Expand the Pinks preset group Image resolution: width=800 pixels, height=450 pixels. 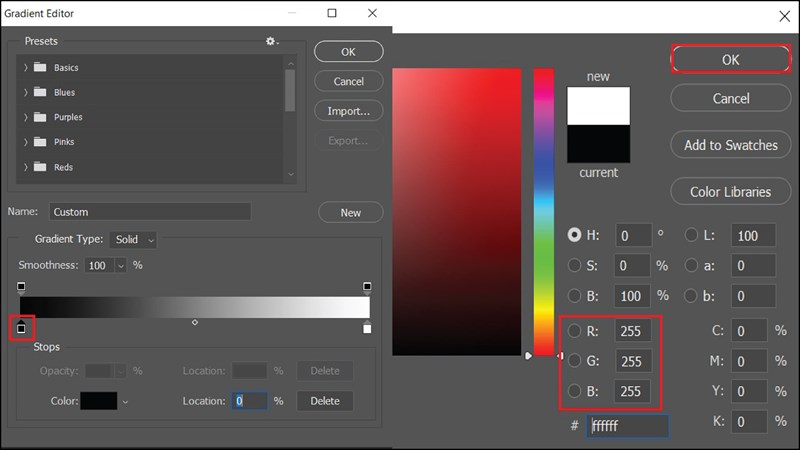(x=26, y=142)
